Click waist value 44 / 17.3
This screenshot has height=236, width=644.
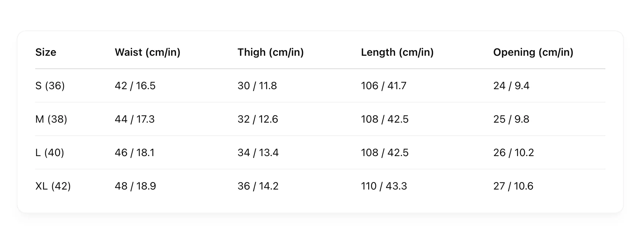tap(135, 119)
